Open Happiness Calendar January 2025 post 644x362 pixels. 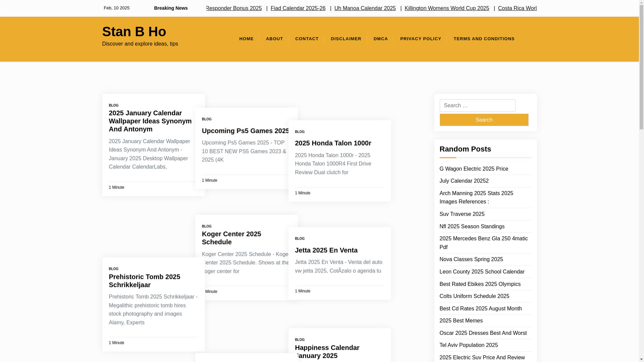(x=327, y=352)
